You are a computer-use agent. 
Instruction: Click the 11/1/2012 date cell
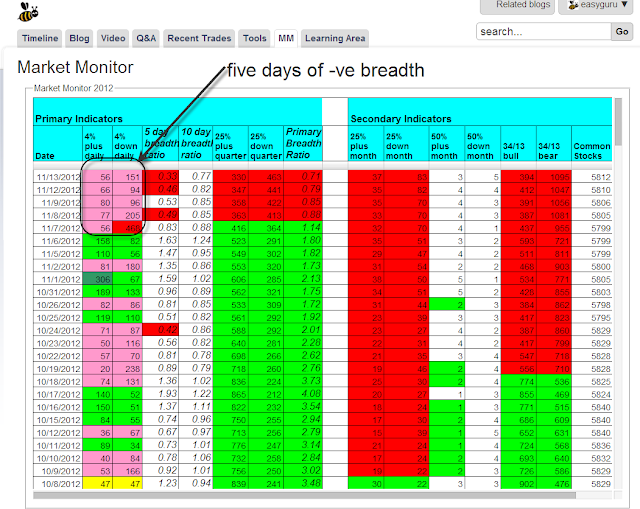pos(58,280)
